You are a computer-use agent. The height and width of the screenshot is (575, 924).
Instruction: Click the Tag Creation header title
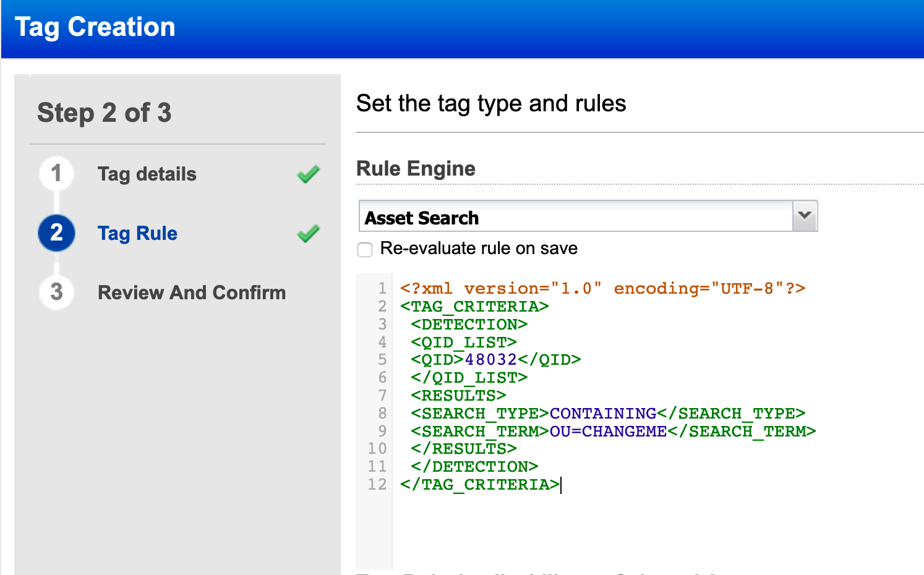point(95,27)
